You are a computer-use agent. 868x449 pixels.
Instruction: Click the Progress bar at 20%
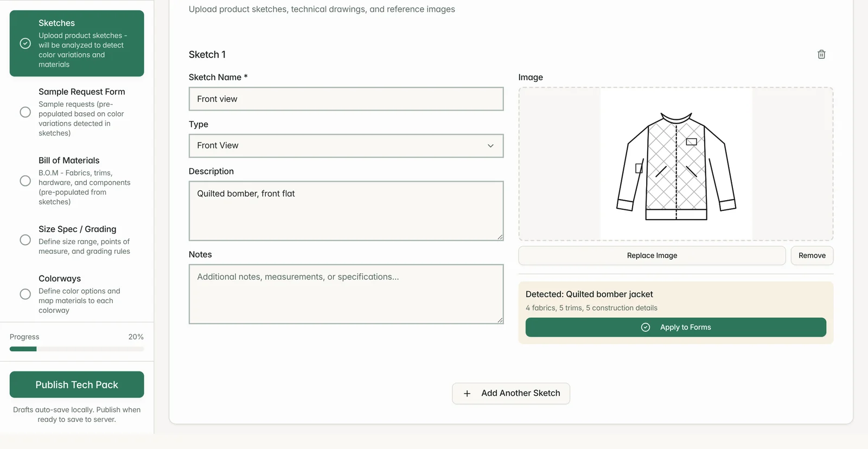(x=77, y=349)
